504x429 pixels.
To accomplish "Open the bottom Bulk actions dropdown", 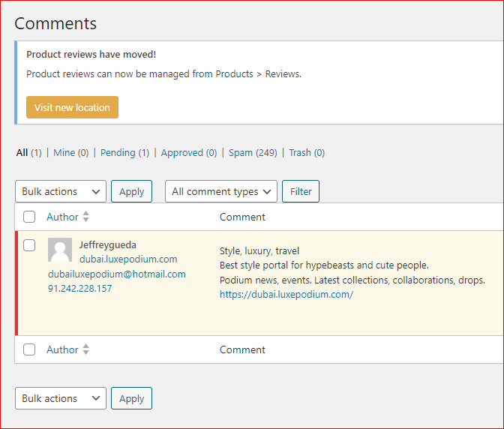I will [61, 398].
